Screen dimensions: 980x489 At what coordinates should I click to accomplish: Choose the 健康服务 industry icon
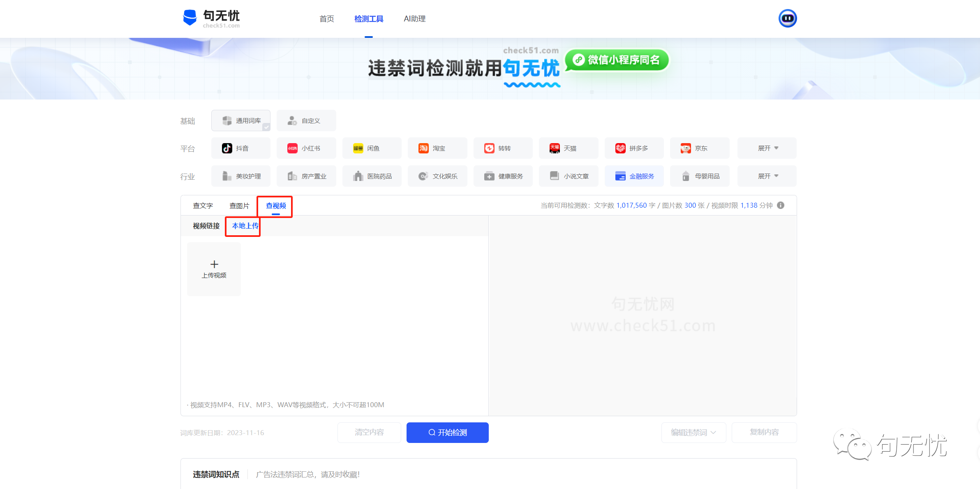(489, 176)
